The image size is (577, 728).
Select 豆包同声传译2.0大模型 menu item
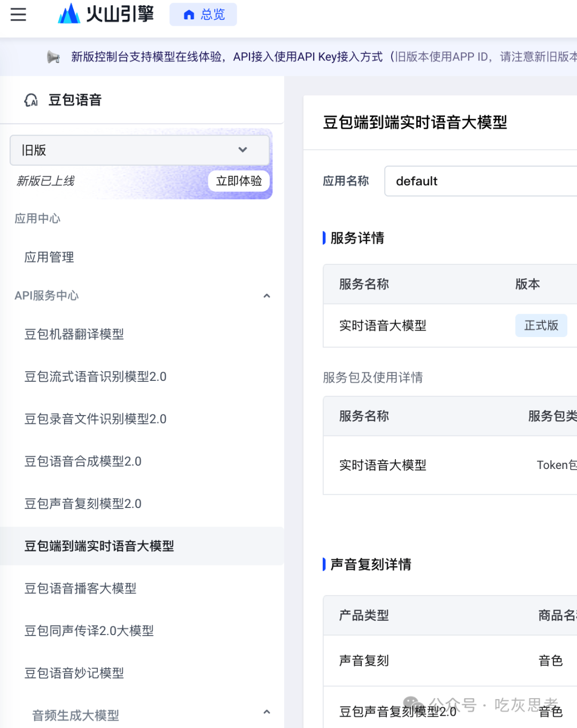point(89,631)
